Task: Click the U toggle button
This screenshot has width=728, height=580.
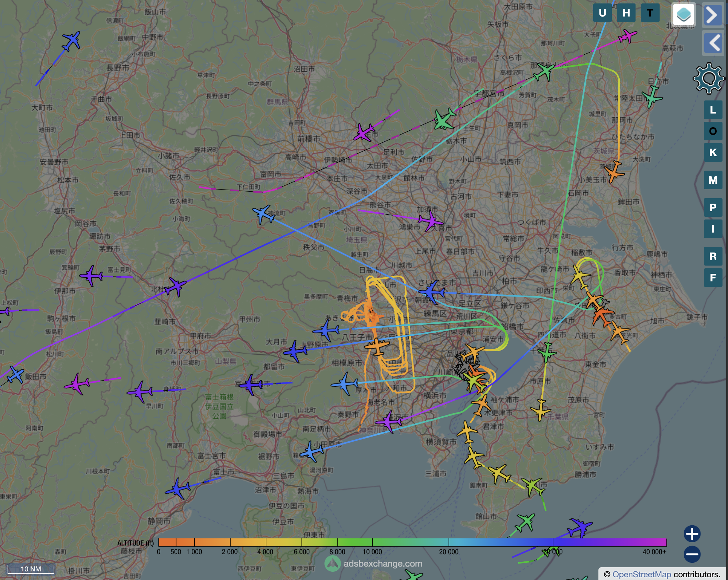Action: click(x=602, y=13)
